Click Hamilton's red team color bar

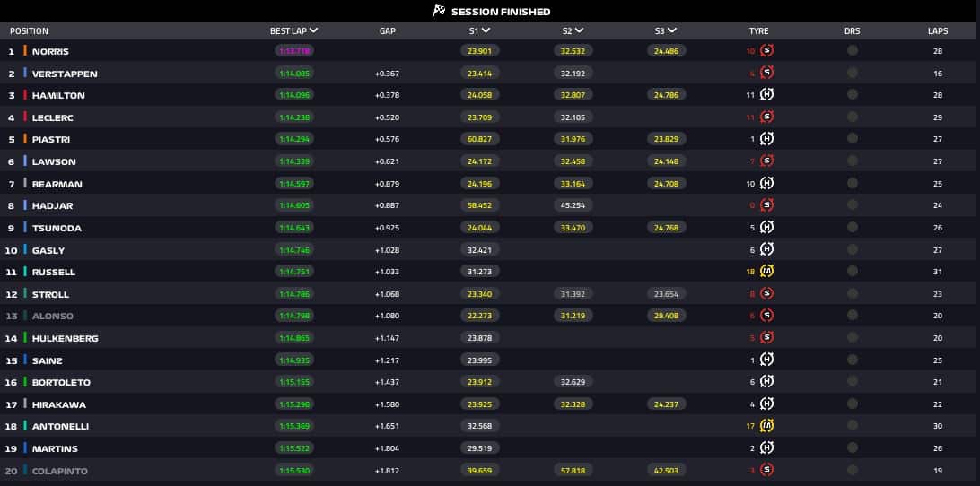point(25,95)
